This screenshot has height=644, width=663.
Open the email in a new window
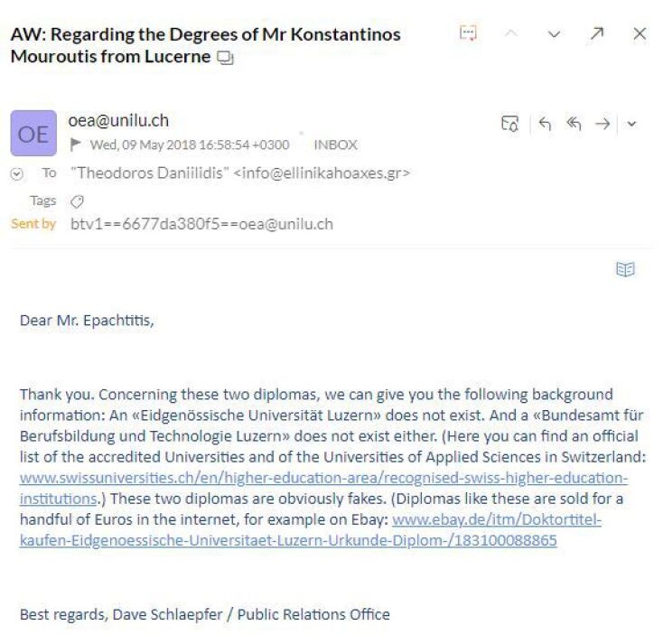(597, 33)
